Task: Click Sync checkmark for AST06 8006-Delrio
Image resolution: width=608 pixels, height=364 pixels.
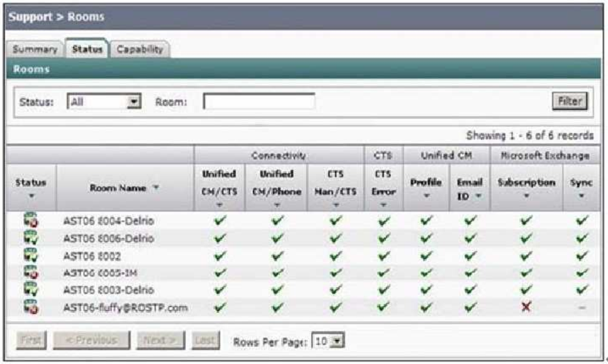Action: [x=582, y=238]
